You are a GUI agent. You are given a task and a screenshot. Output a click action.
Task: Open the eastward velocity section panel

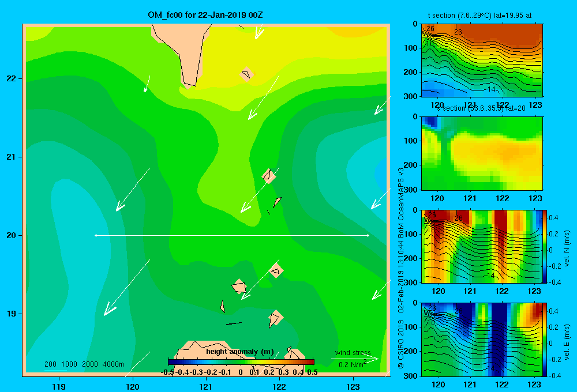[482, 340]
